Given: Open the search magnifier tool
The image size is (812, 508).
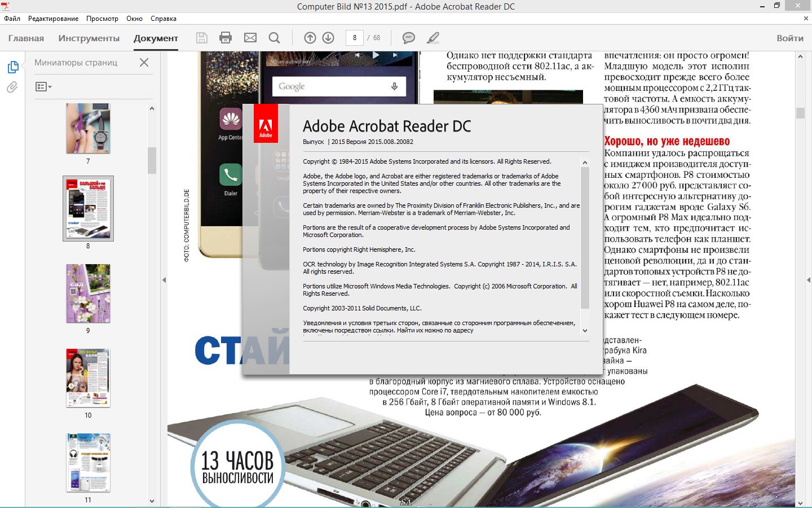Looking at the screenshot, I should 275,38.
